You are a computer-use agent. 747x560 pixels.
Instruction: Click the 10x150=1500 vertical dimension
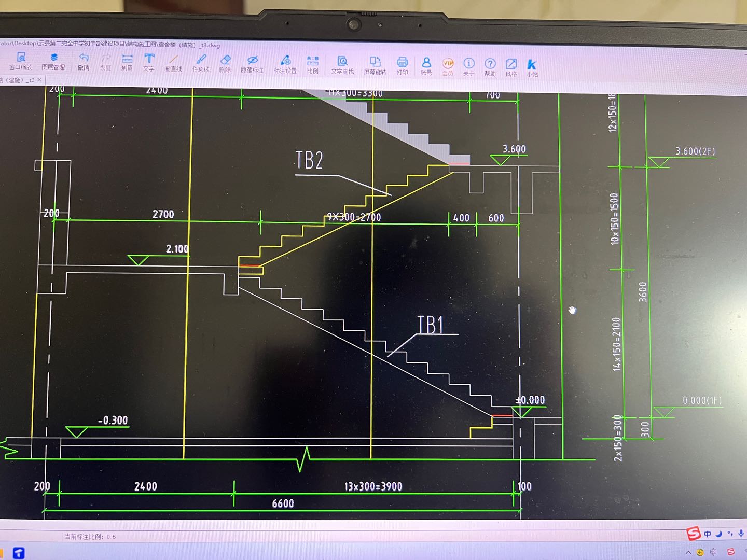click(614, 218)
